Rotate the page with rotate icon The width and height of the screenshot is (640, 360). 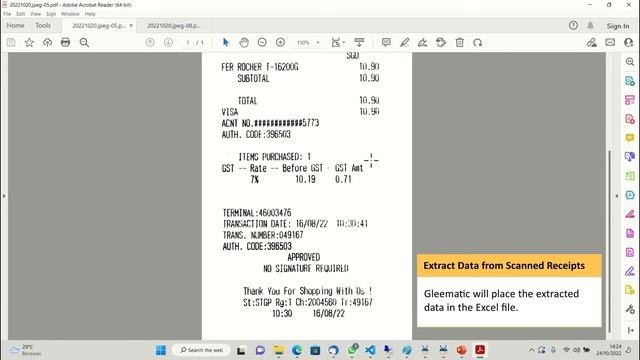(478, 42)
